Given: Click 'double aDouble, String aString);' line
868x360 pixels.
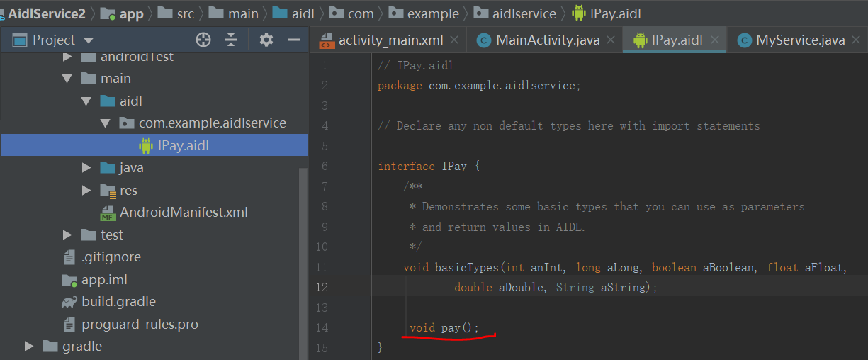Looking at the screenshot, I should 556,287.
